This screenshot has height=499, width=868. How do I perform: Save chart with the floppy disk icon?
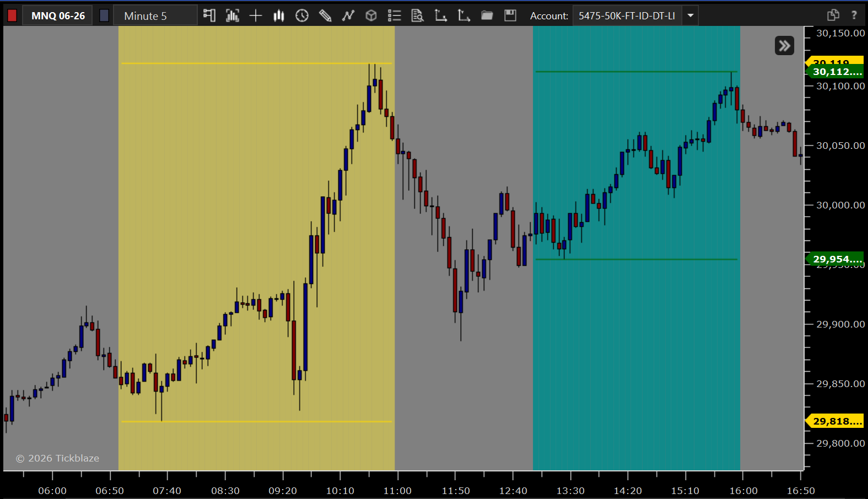click(510, 15)
